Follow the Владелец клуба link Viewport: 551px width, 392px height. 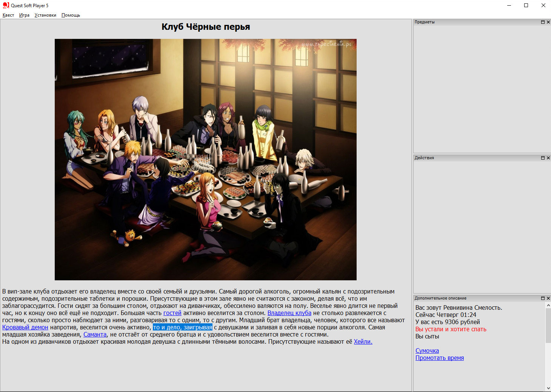coord(289,313)
